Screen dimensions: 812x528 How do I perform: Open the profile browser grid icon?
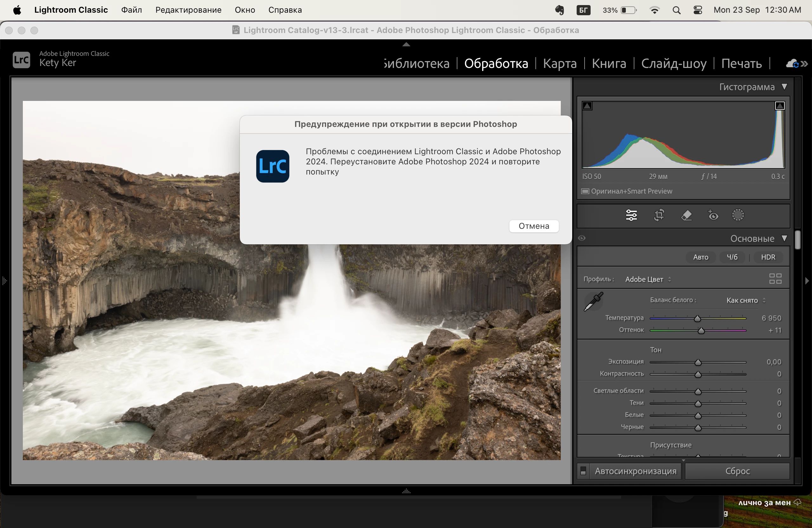coord(775,279)
